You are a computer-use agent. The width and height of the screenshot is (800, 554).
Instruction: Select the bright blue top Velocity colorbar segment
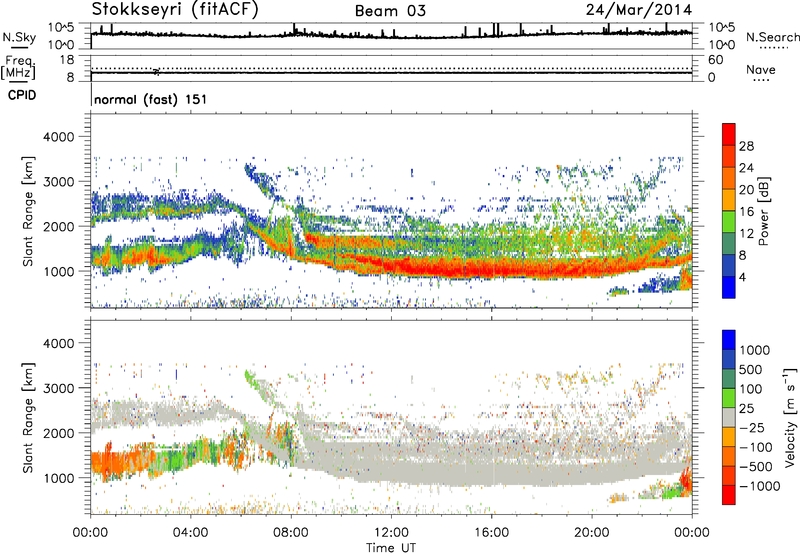click(729, 340)
